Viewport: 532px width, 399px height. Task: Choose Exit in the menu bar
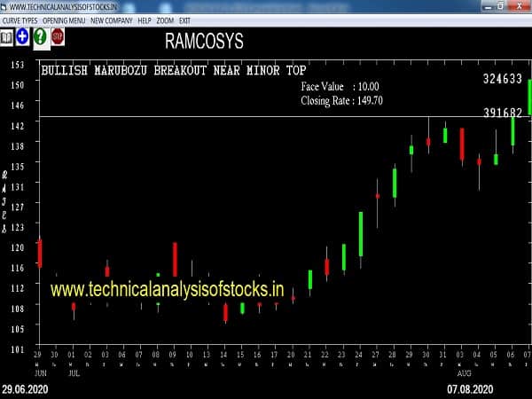tap(184, 20)
